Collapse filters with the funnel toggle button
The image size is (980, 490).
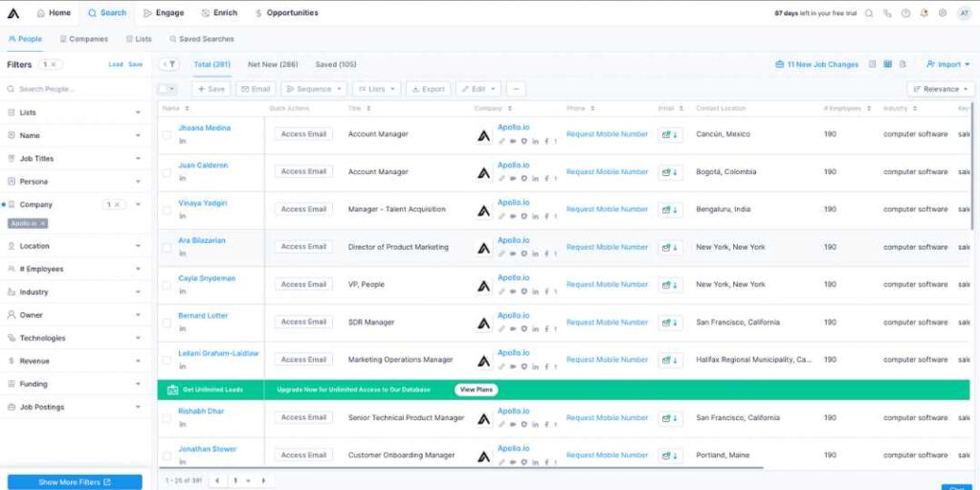(x=169, y=64)
